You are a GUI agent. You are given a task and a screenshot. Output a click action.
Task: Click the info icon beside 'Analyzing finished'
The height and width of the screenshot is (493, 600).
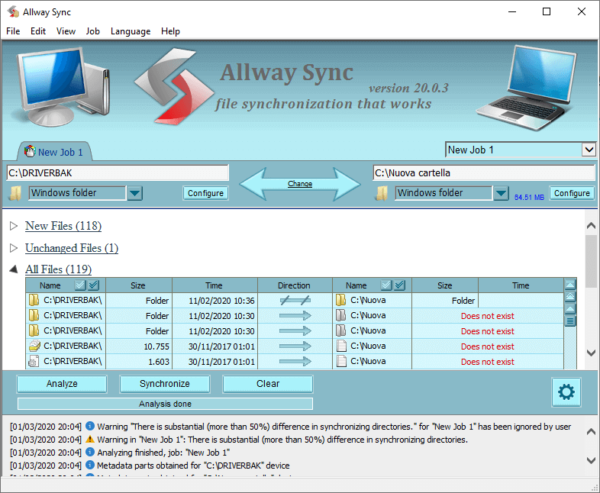pos(90,452)
